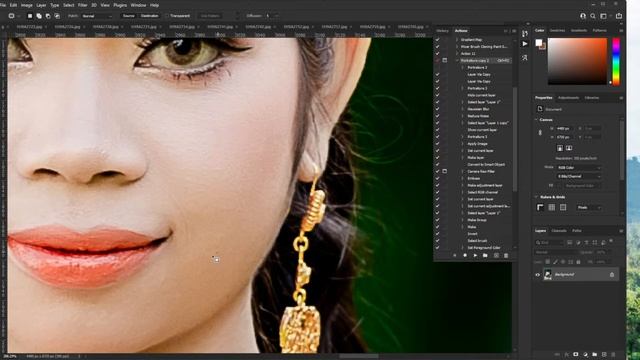Screen dimensions: 640x360
Task: Delete layer trash icon in Layers panel
Action: [613, 355]
